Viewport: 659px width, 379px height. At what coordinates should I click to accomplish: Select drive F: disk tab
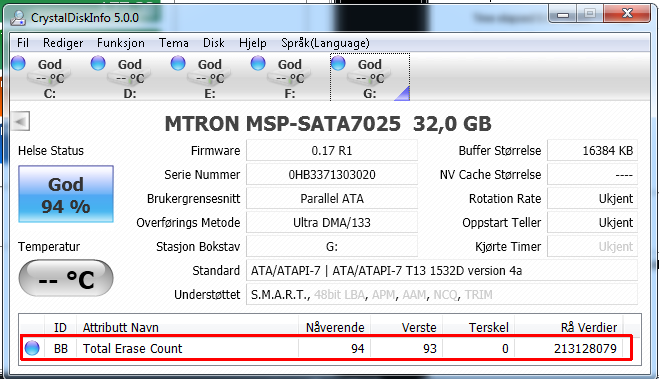click(290, 78)
